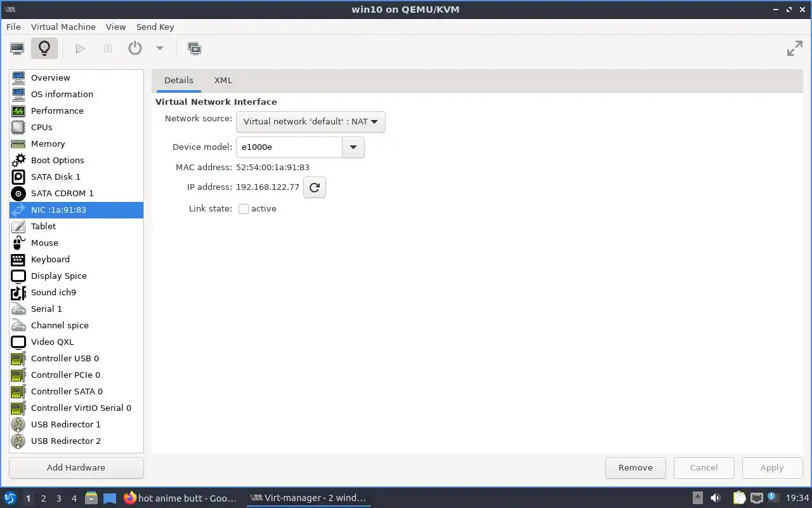Open the volume control tray icon
Image resolution: width=812 pixels, height=508 pixels.
[x=716, y=498]
